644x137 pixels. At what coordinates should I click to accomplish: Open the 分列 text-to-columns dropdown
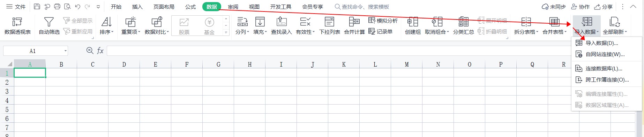(x=242, y=26)
